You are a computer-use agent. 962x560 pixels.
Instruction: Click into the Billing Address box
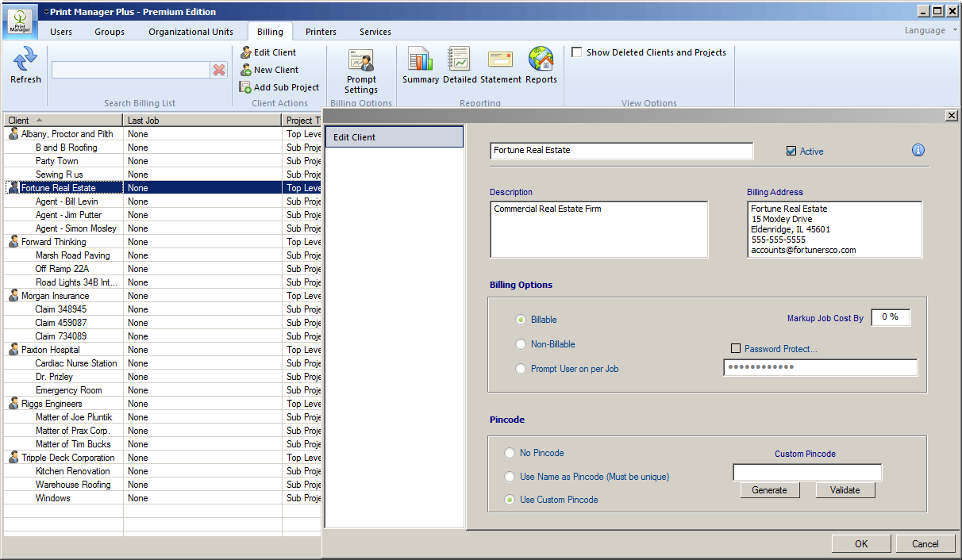[834, 229]
